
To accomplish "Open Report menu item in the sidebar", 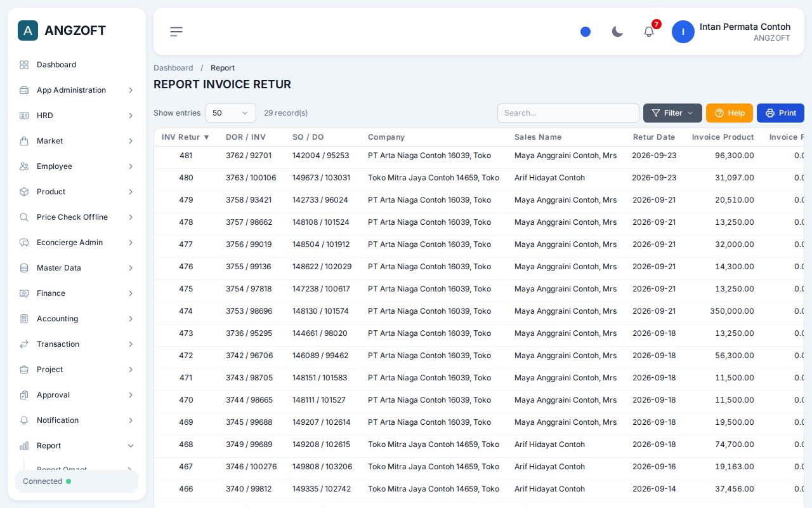I will point(77,446).
